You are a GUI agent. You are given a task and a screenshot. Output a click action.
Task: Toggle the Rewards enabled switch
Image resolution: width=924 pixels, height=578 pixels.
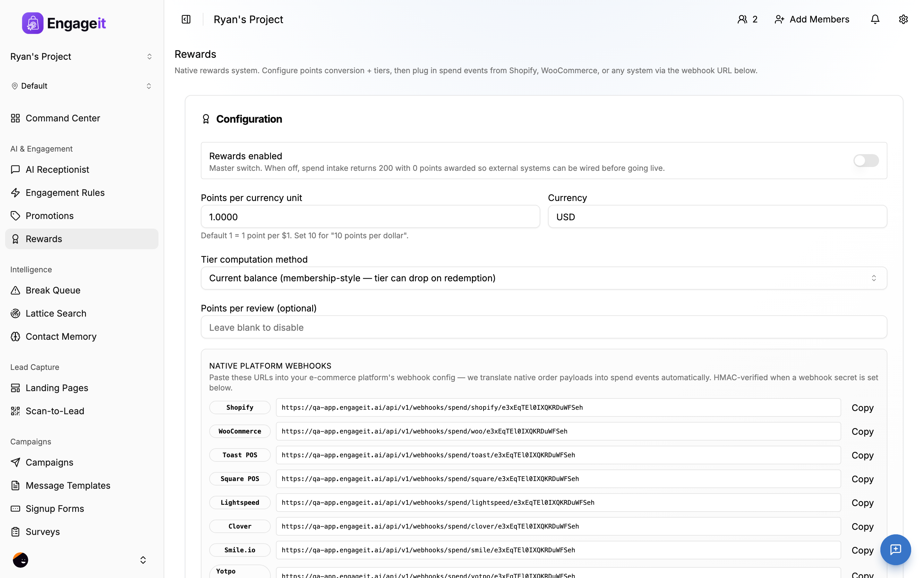click(x=866, y=161)
